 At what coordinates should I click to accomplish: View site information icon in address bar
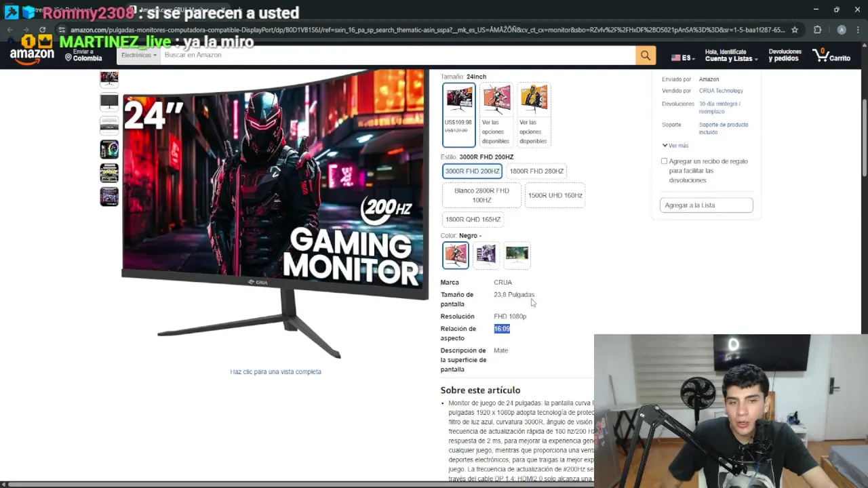(62, 30)
